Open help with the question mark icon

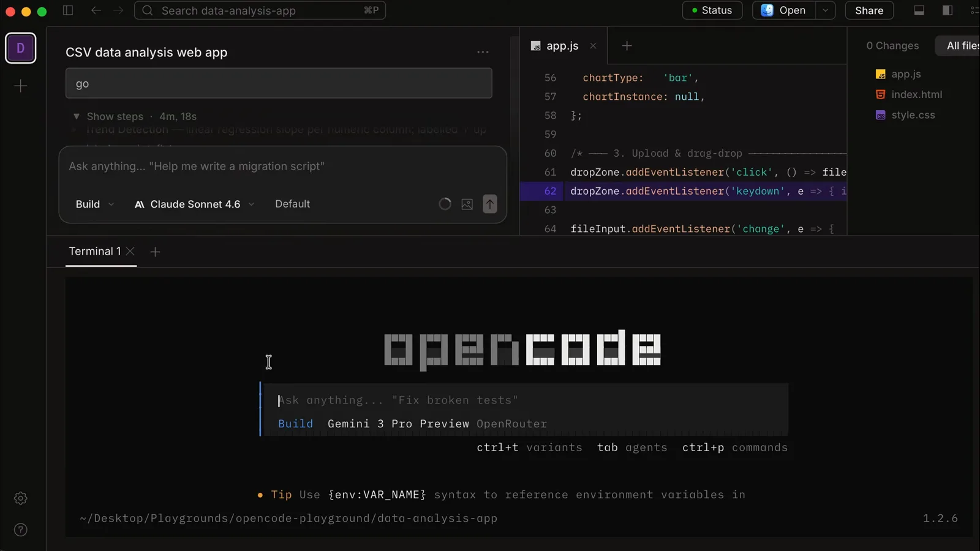20,530
